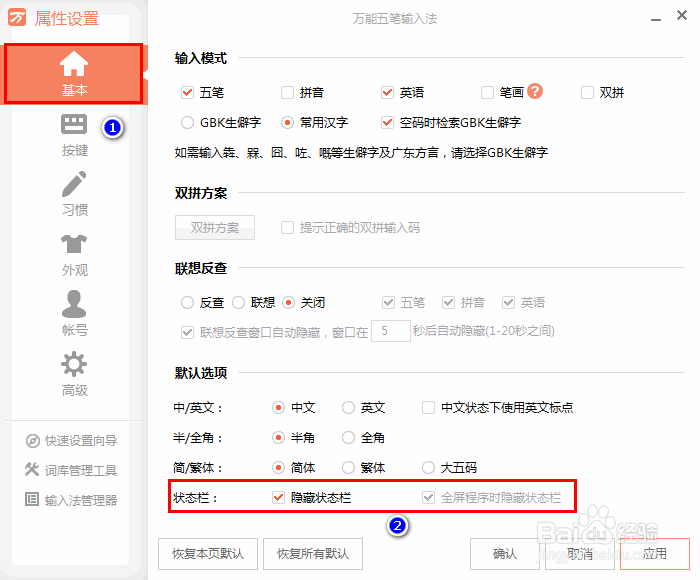Minimize the settings window

[x=655, y=19]
